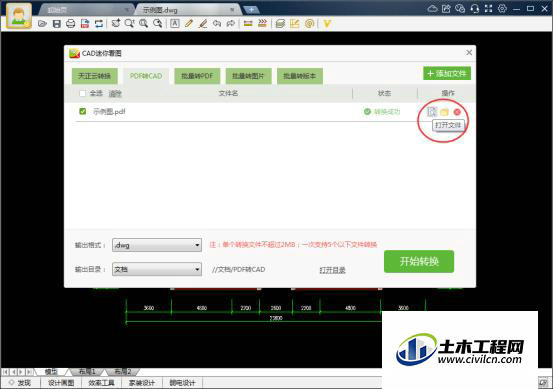Click the red PDF export icon
This screenshot has width=553, height=389.
(85, 24)
